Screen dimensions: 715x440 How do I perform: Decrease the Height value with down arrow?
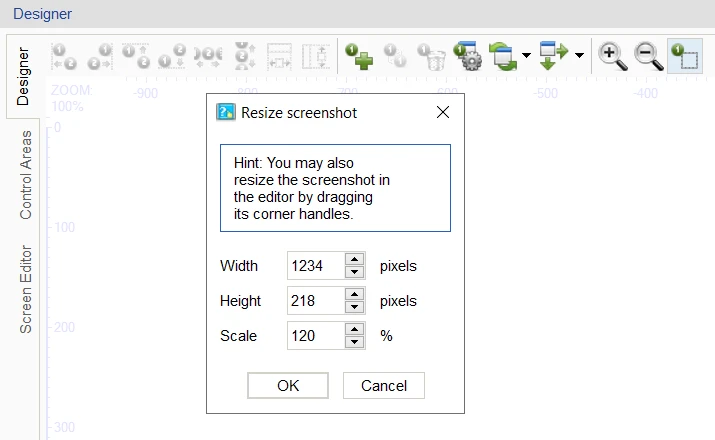coord(354,307)
